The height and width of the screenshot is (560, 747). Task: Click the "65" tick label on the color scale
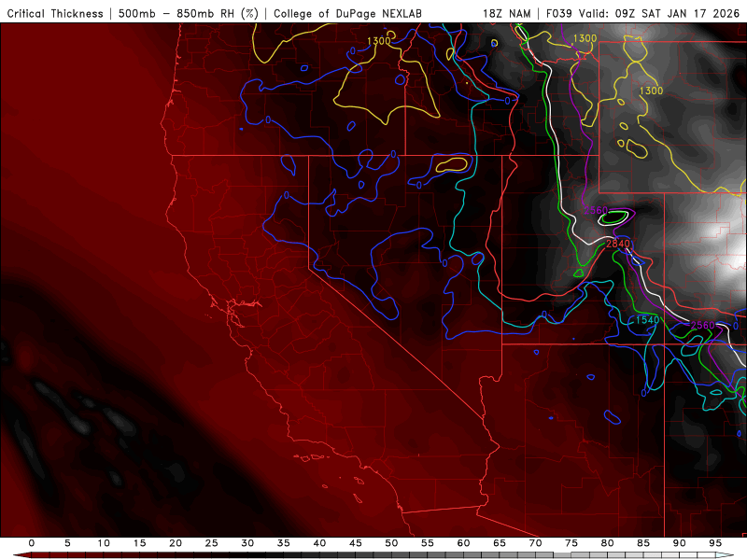click(x=500, y=543)
